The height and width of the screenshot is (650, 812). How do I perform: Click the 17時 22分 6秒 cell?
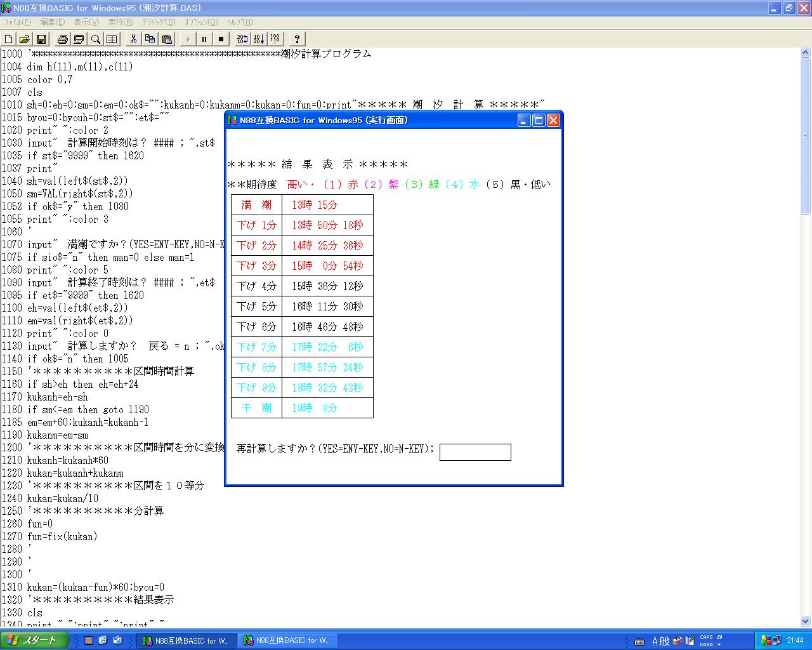(x=327, y=347)
